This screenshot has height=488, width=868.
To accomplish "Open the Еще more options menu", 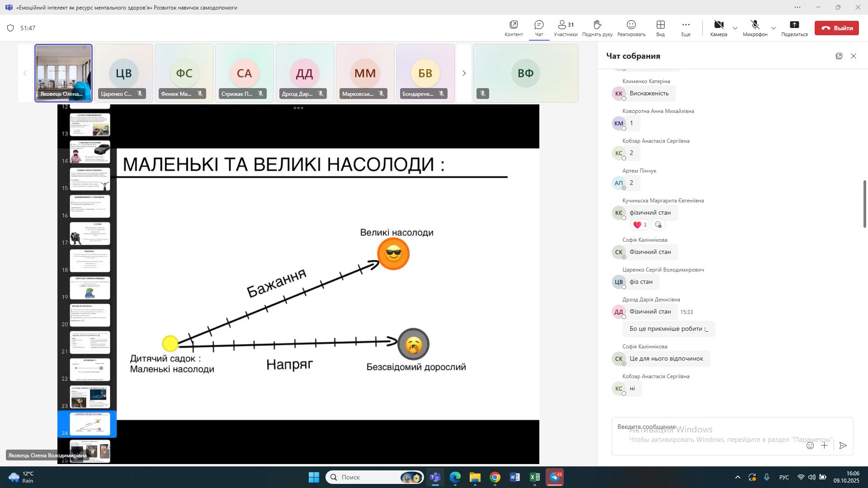I will [686, 28].
